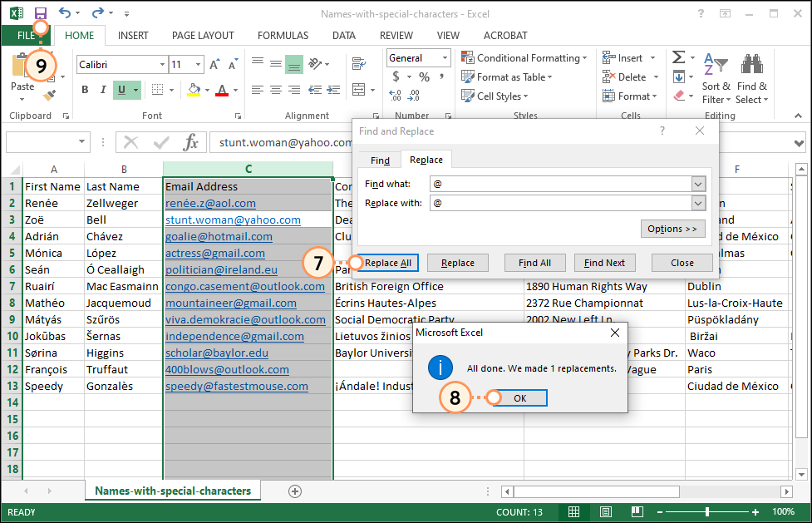
Task: Apply the yellow Fill Color
Action: coord(194,90)
